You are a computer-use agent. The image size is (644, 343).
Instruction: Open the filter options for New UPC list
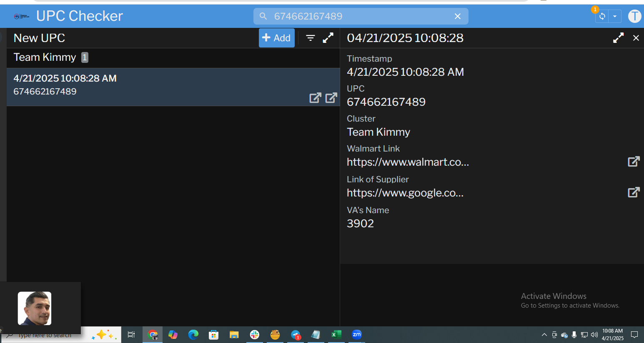point(310,38)
